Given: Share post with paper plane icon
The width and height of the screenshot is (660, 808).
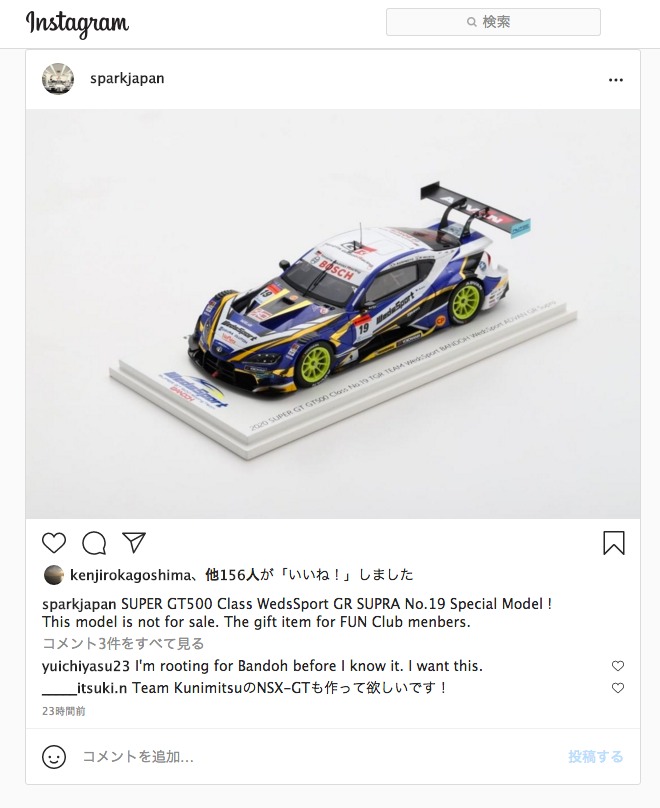Looking at the screenshot, I should (x=134, y=543).
